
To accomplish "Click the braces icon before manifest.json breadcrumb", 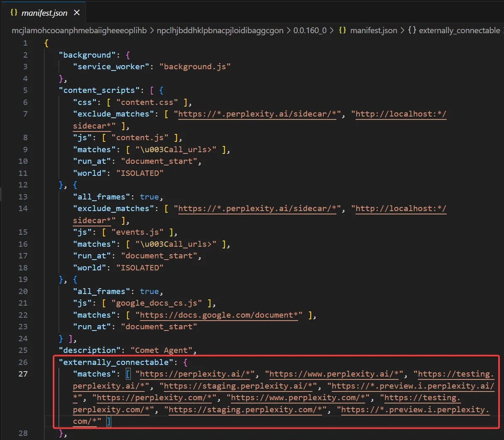I will click(343, 30).
